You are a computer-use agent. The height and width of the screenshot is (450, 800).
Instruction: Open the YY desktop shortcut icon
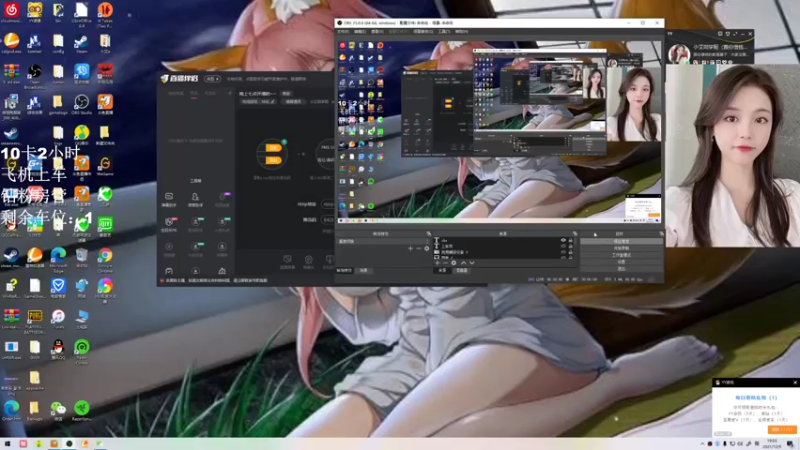click(35, 10)
